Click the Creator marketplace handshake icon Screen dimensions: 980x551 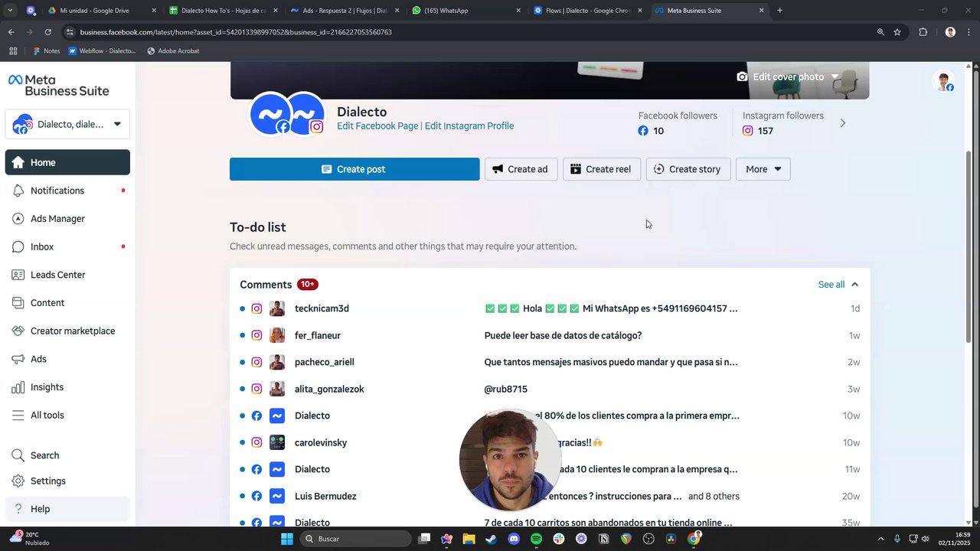tap(18, 331)
